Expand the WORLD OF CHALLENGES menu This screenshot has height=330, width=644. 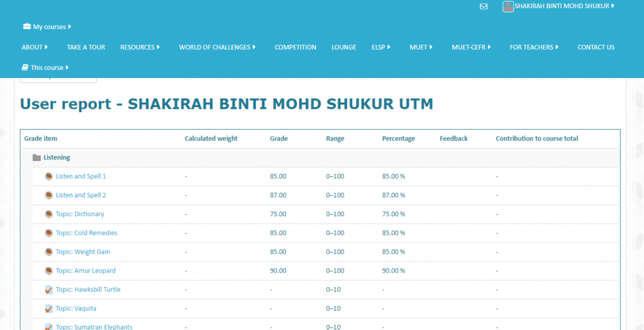(x=218, y=47)
